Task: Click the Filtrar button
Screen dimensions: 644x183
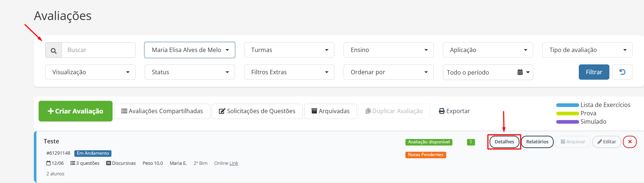Action: point(594,72)
